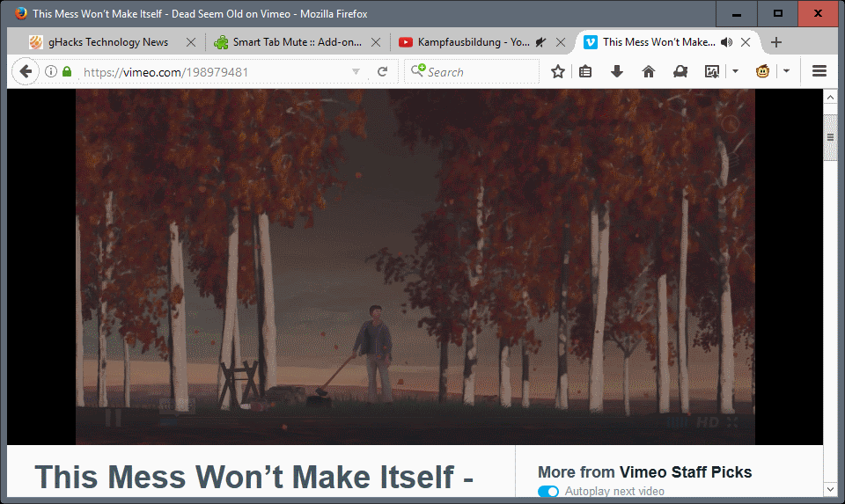This screenshot has height=504, width=845.
Task: Close the Kampfausbildung tab
Action: [561, 42]
